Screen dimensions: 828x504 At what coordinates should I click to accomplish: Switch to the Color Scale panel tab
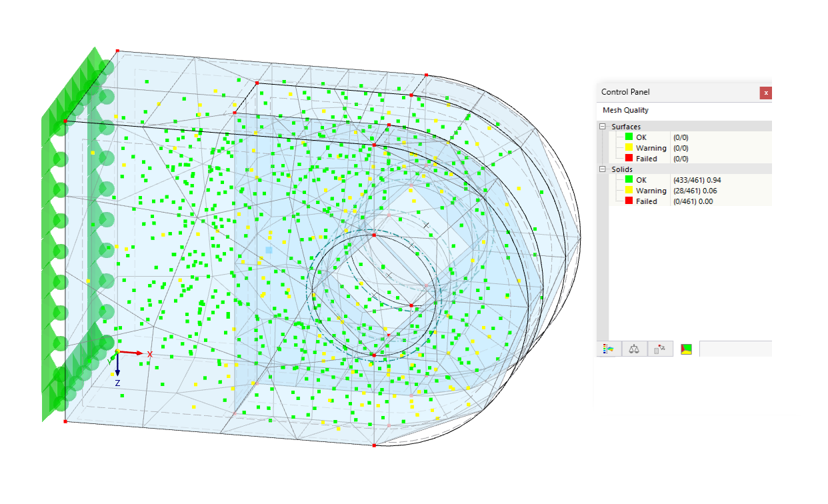tap(608, 348)
